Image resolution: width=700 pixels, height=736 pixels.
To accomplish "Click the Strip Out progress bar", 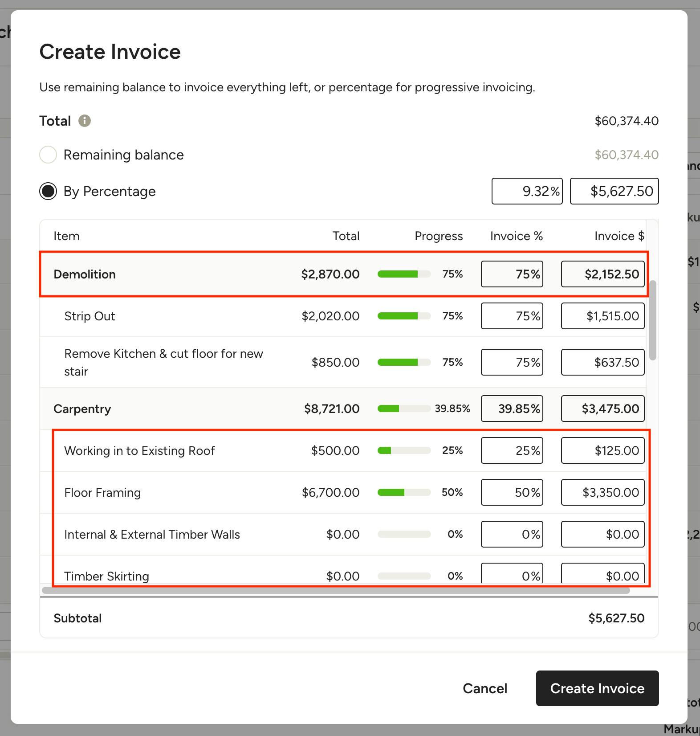I will (404, 316).
